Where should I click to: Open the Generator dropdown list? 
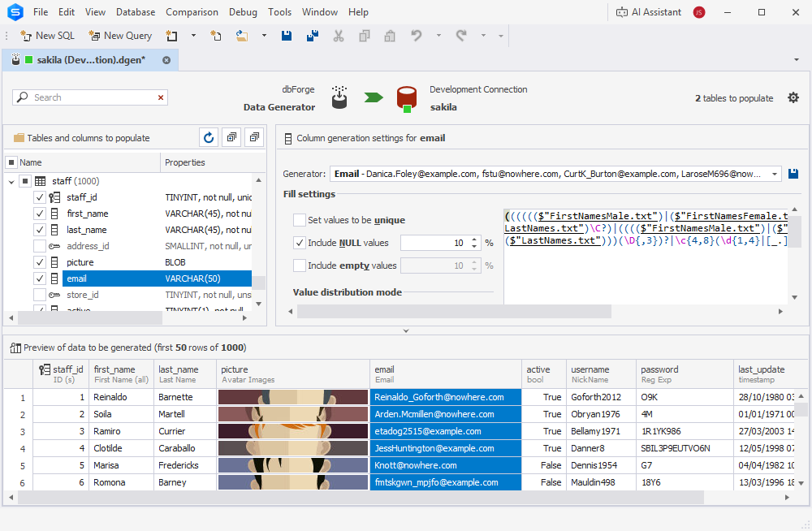tap(775, 174)
